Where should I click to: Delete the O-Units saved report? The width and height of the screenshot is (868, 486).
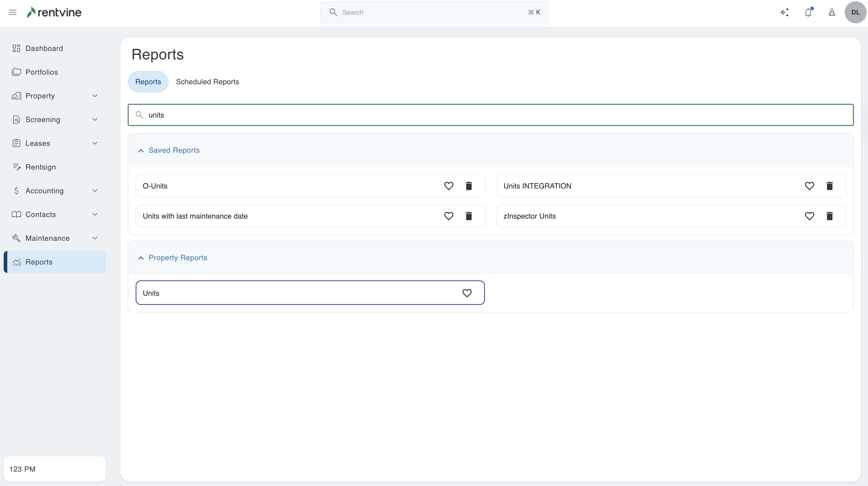pos(469,186)
